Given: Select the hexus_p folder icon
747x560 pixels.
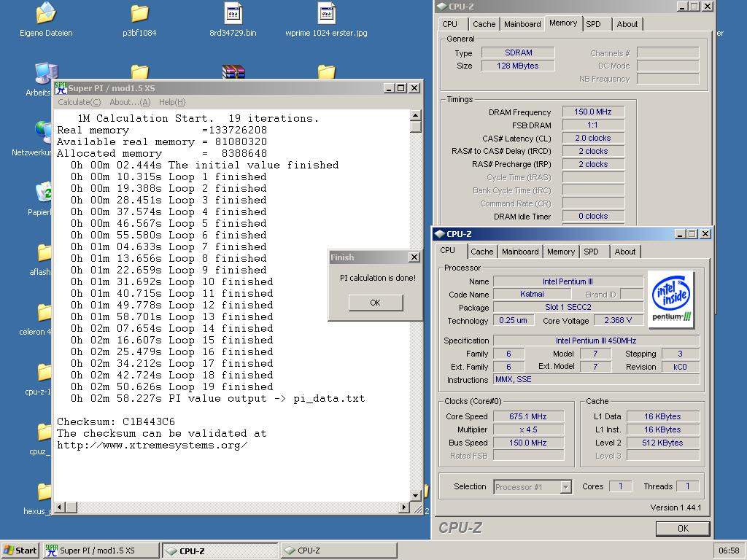Looking at the screenshot, I should pos(44,492).
